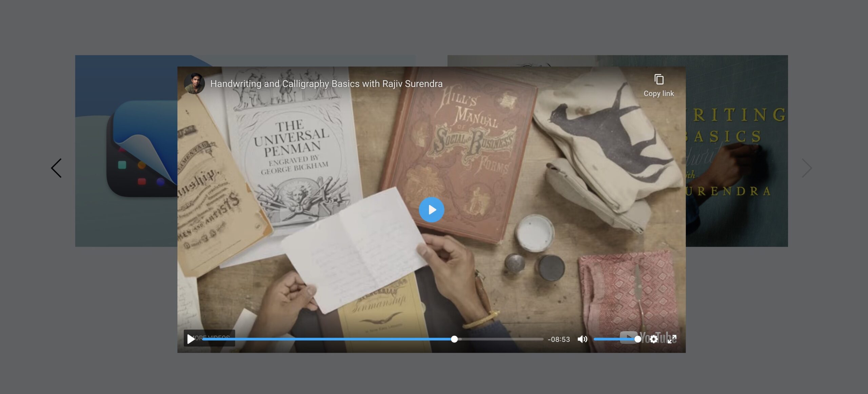Navigate to previous slide with left arrow
Screen dimensions: 868x394
tap(56, 168)
